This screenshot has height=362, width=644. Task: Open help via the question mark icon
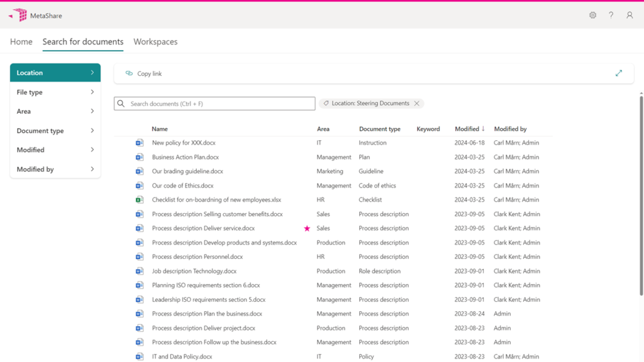pyautogui.click(x=611, y=15)
